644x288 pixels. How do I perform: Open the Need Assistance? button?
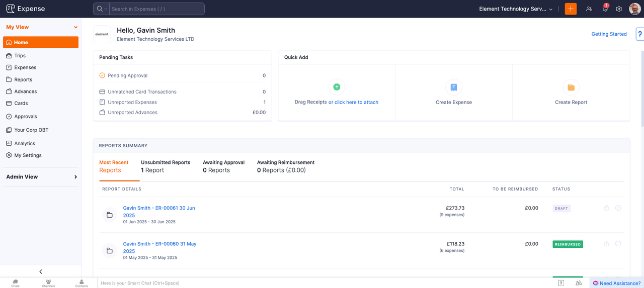click(616, 283)
